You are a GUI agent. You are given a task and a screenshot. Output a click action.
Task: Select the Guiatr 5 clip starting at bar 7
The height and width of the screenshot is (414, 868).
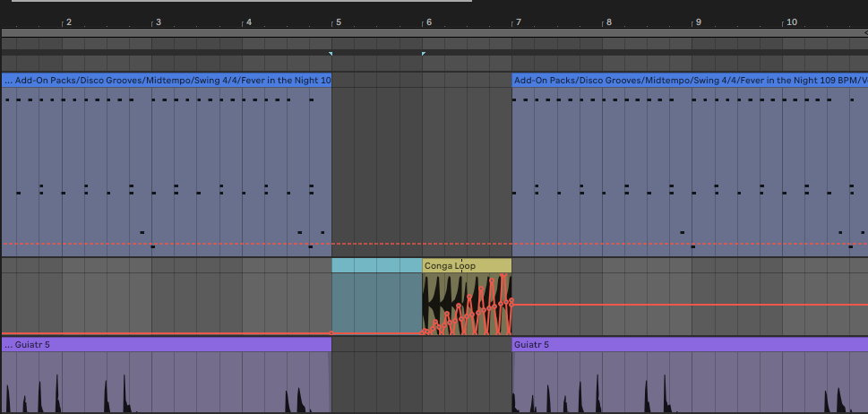690,344
